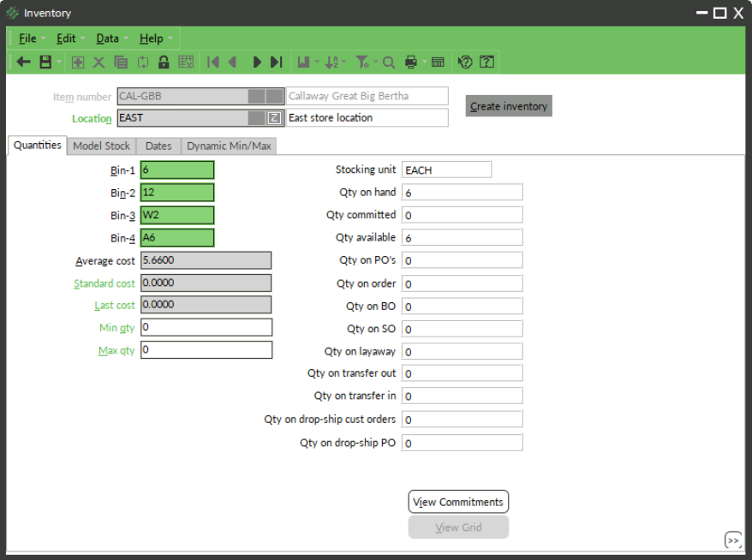Viewport: 752px width, 560px height.
Task: Click the Qty on layaway field
Action: (462, 351)
